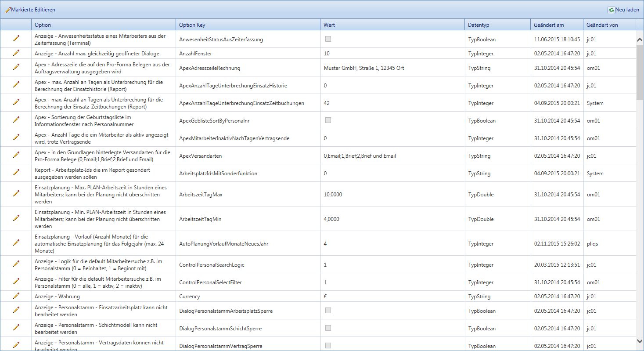This screenshot has width=644, height=351.
Task: Click the value '42' for ApexAnzahlTageUnterbrechungEinsatzZeitbuchungen
Action: (x=327, y=103)
